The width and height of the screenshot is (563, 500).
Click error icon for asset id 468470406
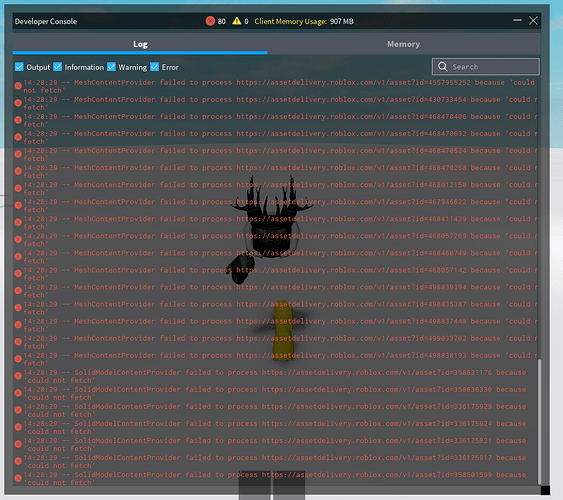tap(18, 120)
